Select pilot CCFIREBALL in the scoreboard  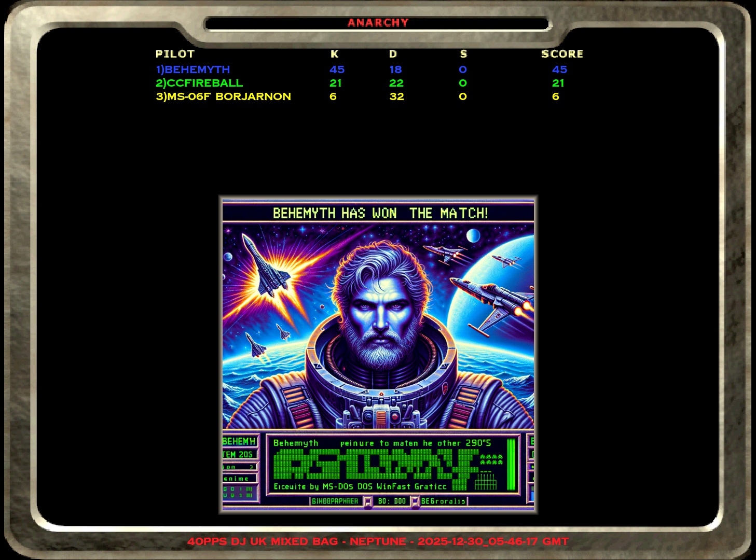[x=199, y=83]
